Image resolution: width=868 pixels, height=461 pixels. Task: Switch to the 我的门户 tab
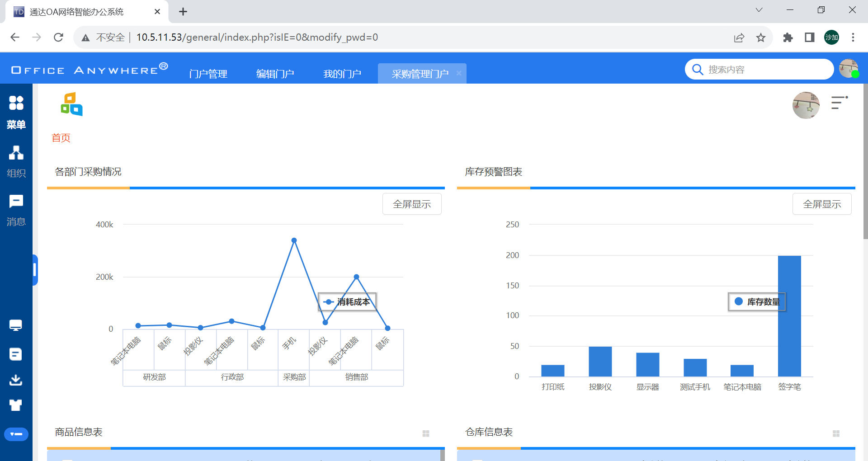click(342, 74)
